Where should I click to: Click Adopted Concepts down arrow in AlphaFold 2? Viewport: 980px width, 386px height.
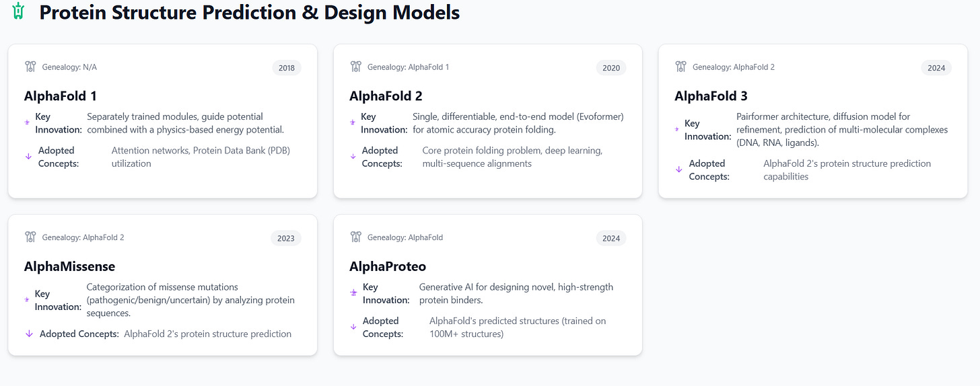353,157
